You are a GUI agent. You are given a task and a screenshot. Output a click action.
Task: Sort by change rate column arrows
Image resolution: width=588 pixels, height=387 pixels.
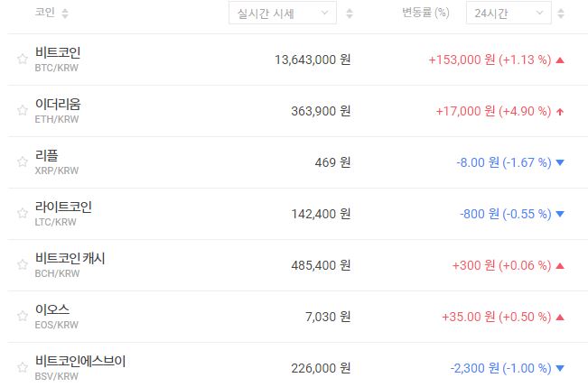pyautogui.click(x=563, y=14)
